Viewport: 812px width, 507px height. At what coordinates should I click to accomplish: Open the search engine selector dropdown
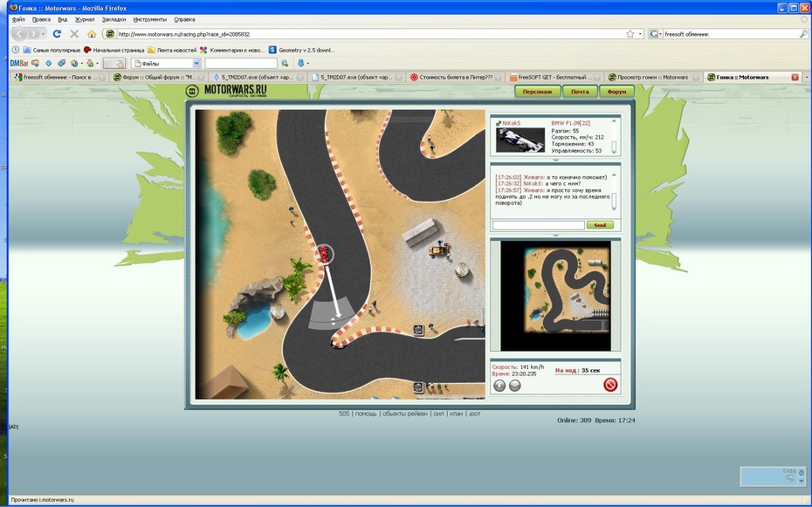click(656, 34)
